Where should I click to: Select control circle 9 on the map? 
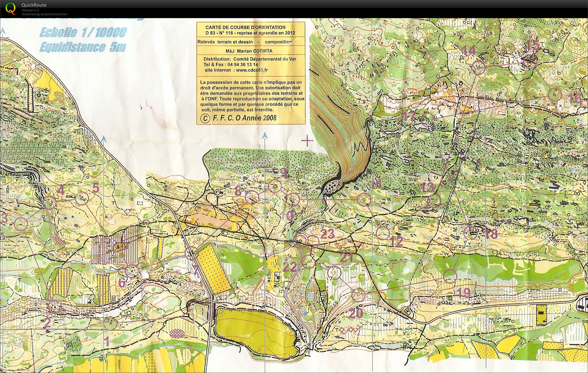click(275, 186)
